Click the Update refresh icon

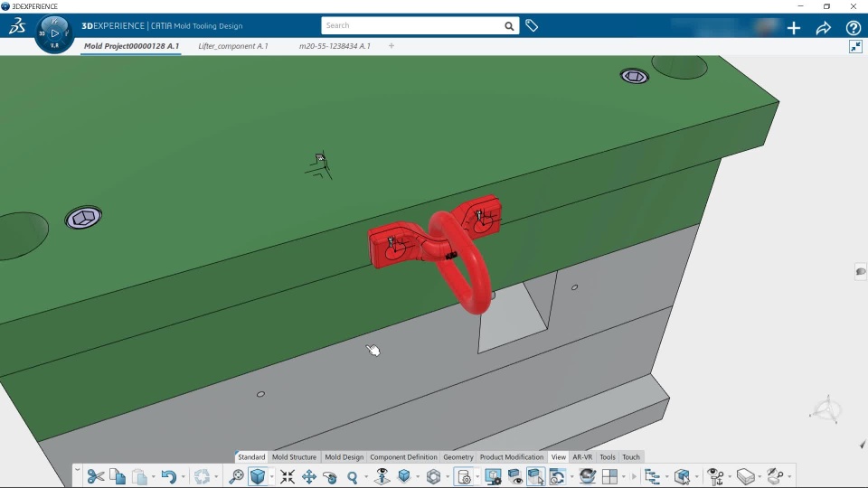[x=202, y=476]
